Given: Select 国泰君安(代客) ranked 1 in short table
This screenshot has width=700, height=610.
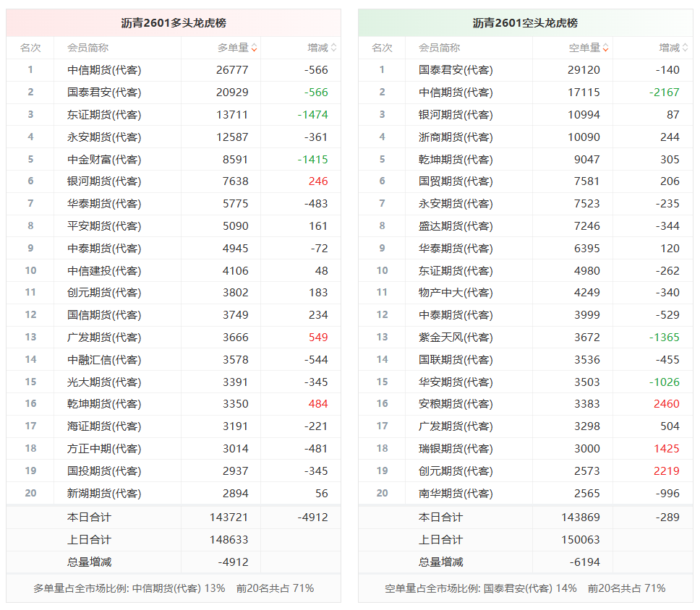Looking at the screenshot, I should pyautogui.click(x=456, y=70).
